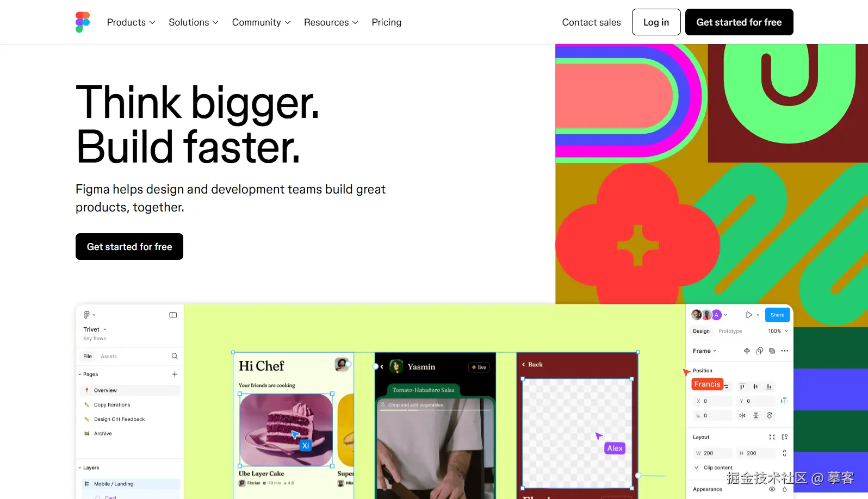Viewport: 868px width, 499px height.
Task: Toggle the Clip content checkbox
Action: pyautogui.click(x=697, y=467)
